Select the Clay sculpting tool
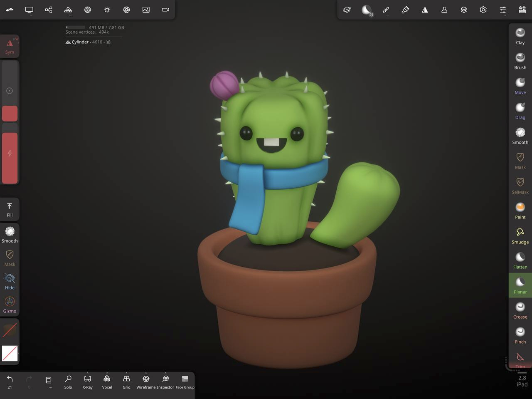The width and height of the screenshot is (532, 399). point(520,36)
